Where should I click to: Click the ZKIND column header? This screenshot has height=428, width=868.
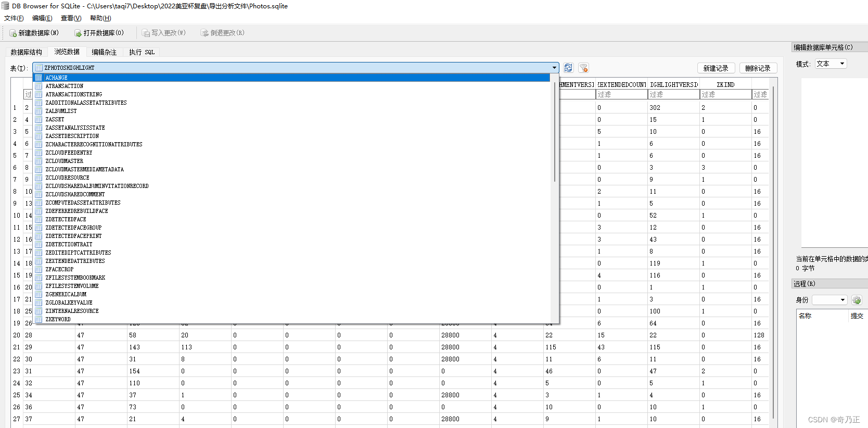tap(725, 84)
